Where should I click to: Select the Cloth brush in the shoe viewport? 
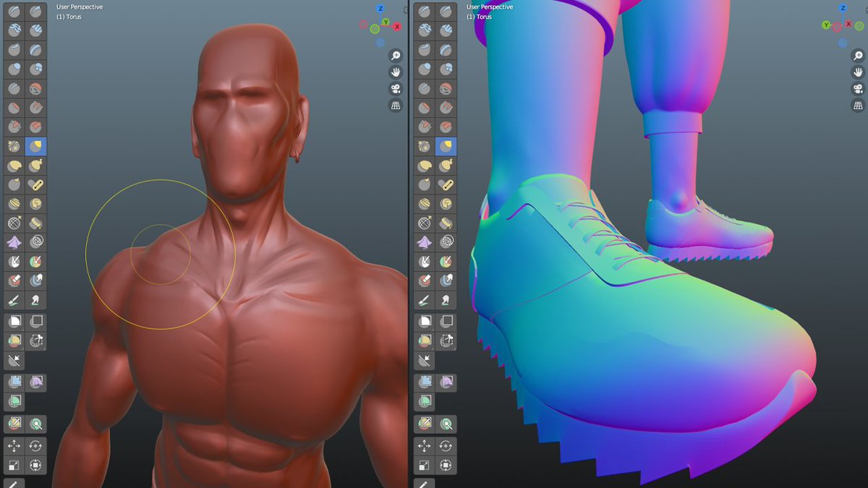424,242
